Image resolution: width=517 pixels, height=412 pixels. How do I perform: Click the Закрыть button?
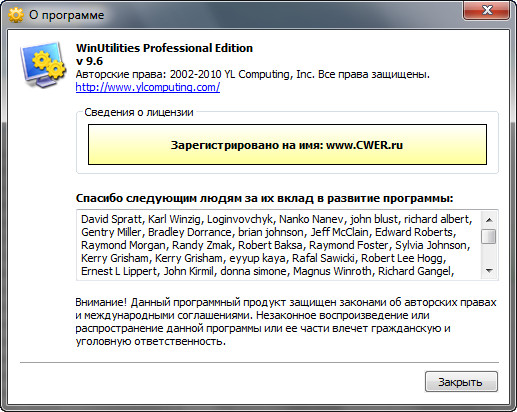pyautogui.click(x=461, y=382)
